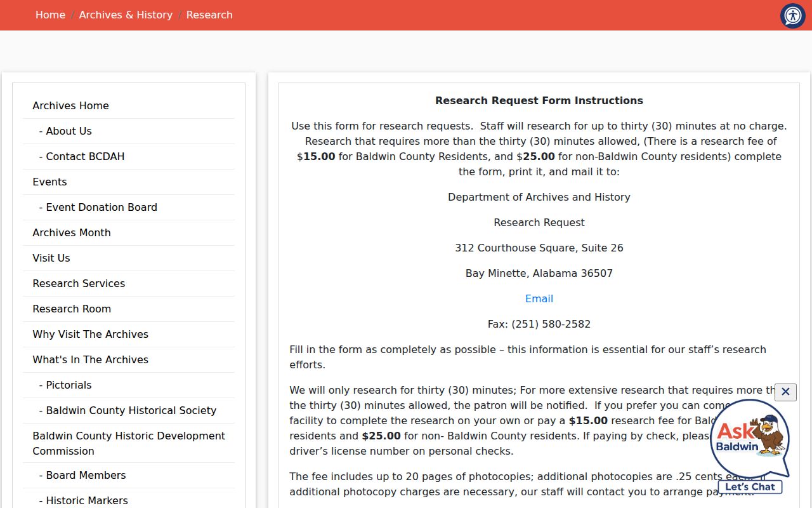This screenshot has height=508, width=812.
Task: Open the Email link for research requests
Action: 539,298
